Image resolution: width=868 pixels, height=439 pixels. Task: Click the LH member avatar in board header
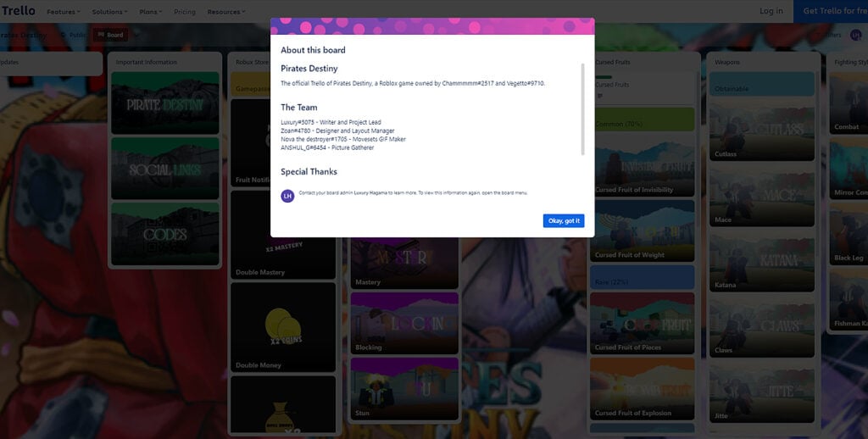pos(856,35)
